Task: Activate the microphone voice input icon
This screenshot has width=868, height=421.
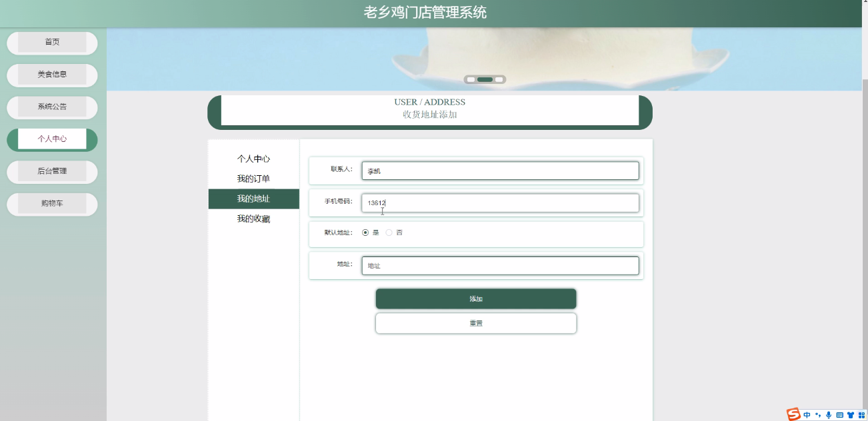Action: (x=829, y=415)
